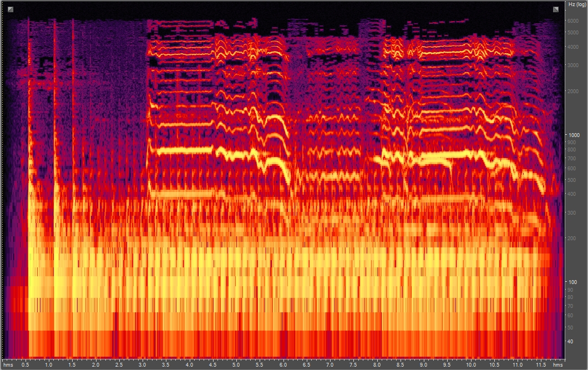Click the 8.0 mark on the time ruler

pos(377,365)
